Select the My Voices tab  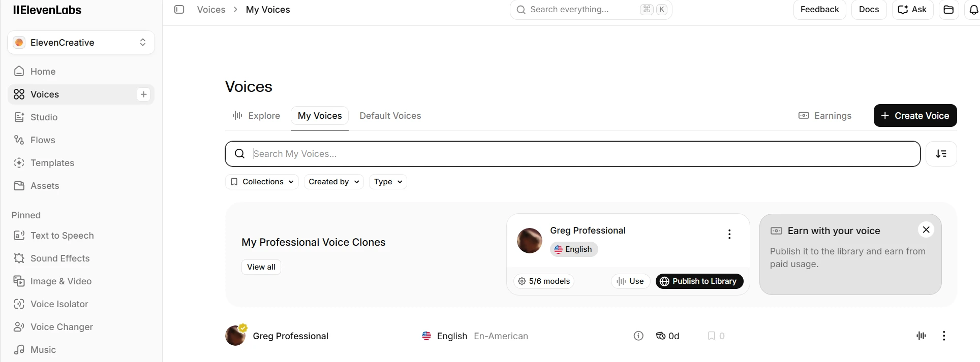click(320, 116)
